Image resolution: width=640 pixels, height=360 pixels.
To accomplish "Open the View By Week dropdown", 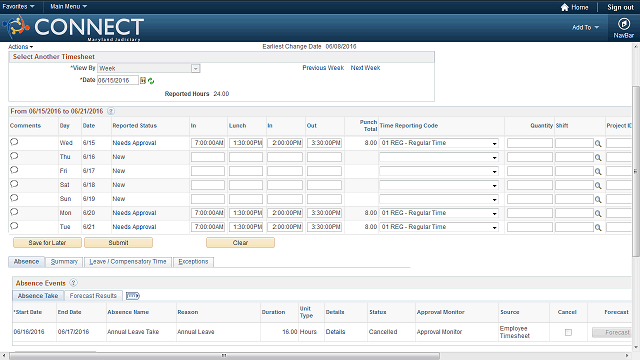I will (x=149, y=69).
